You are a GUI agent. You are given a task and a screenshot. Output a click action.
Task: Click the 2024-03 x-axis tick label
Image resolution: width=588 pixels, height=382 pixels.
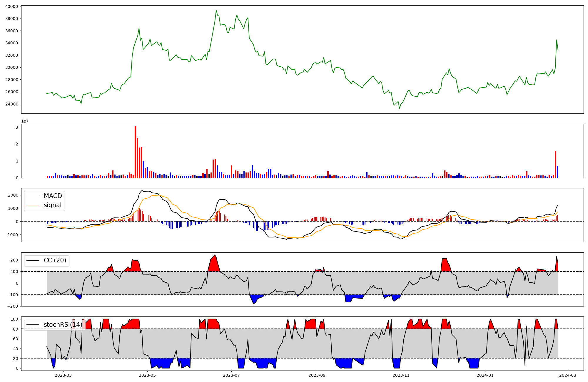tap(567, 375)
